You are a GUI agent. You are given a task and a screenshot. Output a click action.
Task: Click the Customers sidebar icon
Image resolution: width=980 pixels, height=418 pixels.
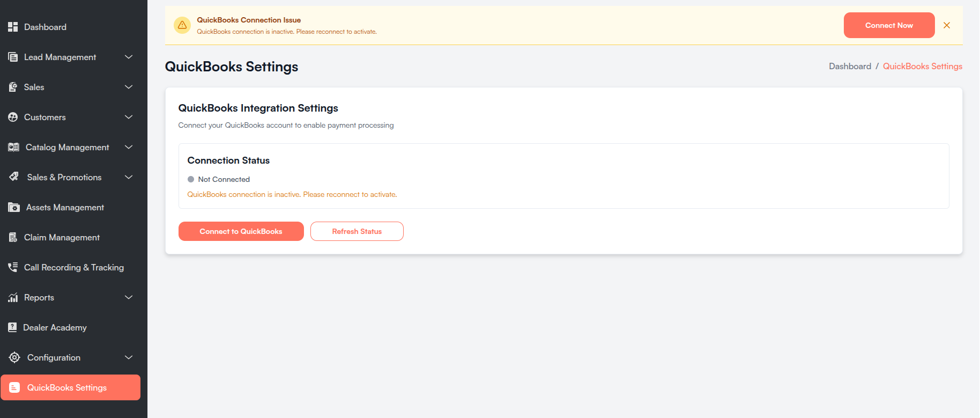click(x=13, y=117)
